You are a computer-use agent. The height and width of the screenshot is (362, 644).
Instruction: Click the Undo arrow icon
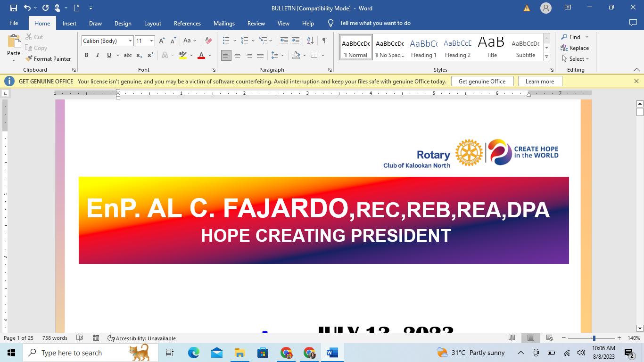(27, 8)
